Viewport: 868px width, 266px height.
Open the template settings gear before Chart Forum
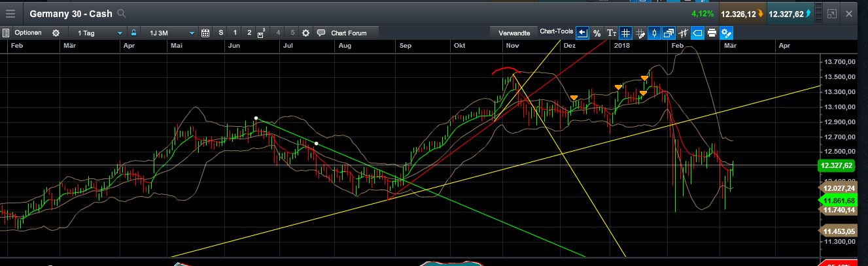click(x=306, y=33)
